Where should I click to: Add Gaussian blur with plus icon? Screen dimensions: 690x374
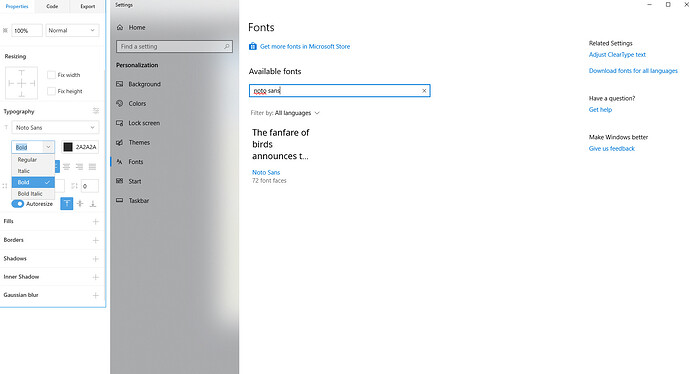pos(95,295)
